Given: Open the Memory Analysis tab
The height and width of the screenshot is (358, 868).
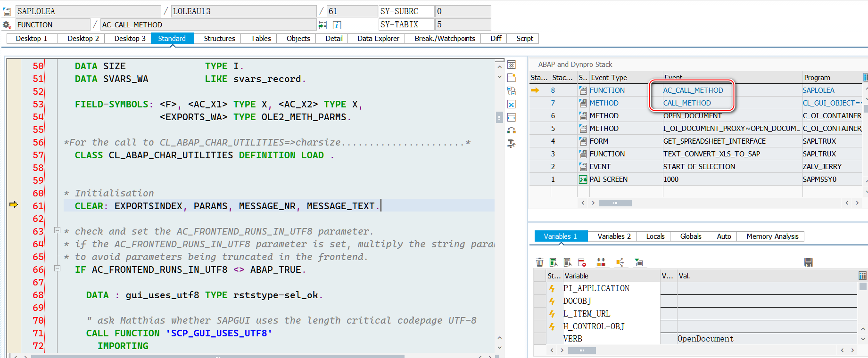Looking at the screenshot, I should 772,236.
